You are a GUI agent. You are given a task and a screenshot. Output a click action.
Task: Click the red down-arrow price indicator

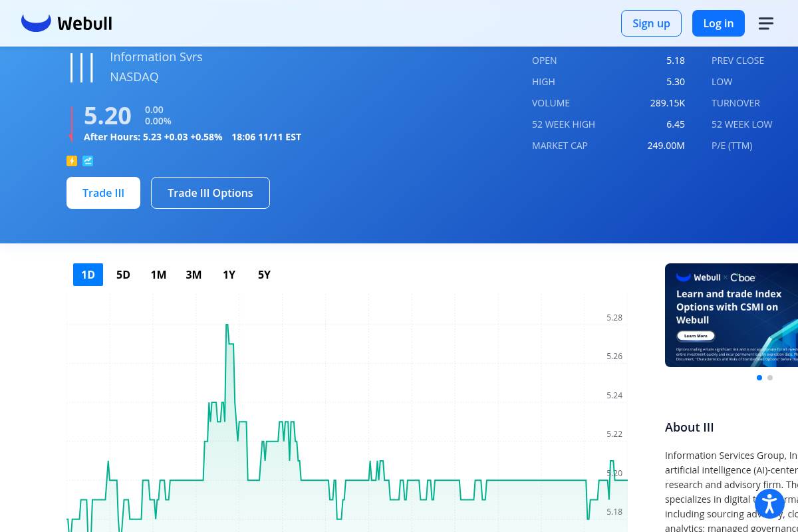[x=71, y=124]
